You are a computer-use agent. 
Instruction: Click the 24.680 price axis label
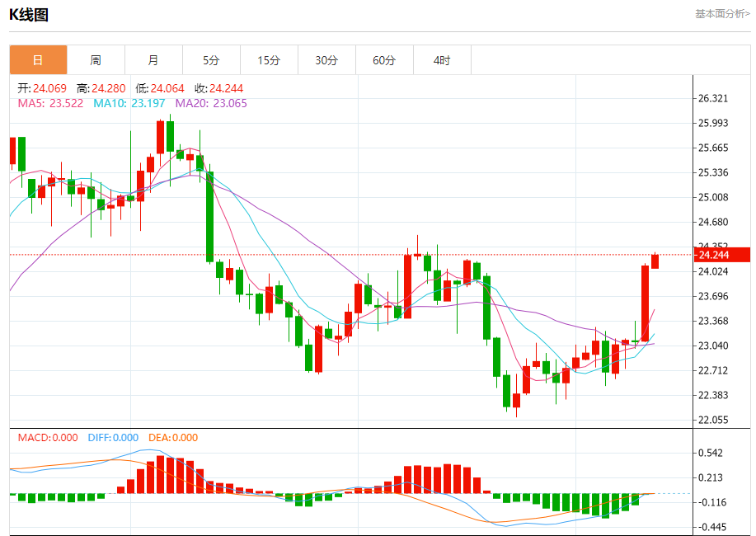point(713,222)
